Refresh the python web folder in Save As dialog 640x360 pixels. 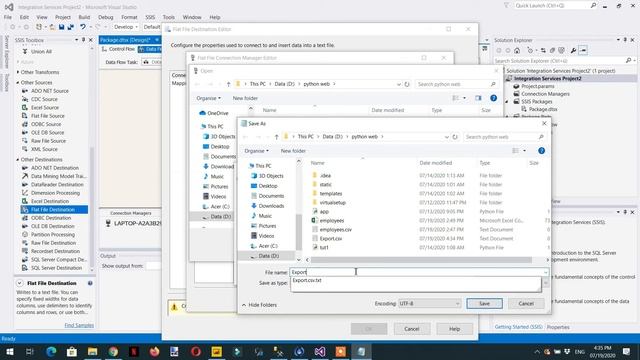pos(455,137)
